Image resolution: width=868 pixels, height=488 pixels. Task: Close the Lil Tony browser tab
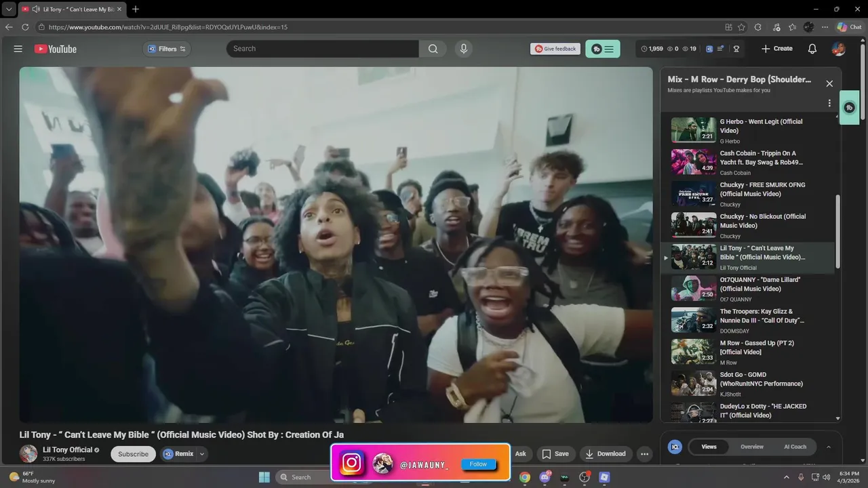[x=119, y=9]
